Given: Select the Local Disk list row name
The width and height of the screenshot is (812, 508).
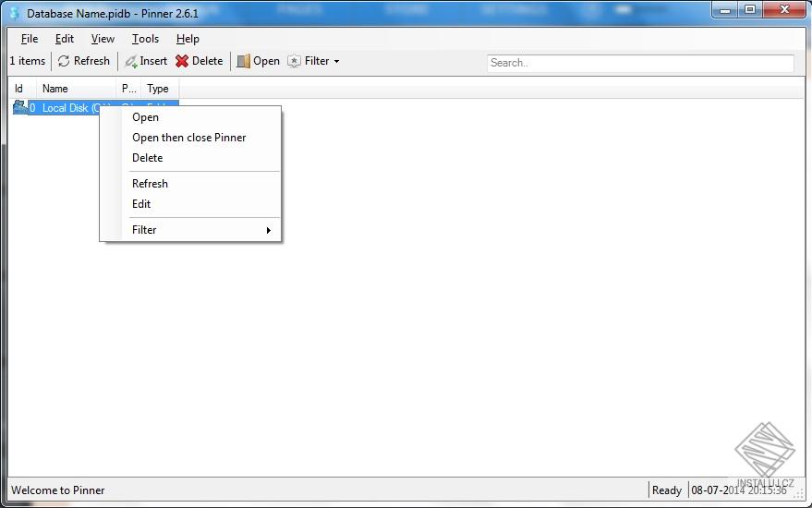Looking at the screenshot, I should [70, 108].
